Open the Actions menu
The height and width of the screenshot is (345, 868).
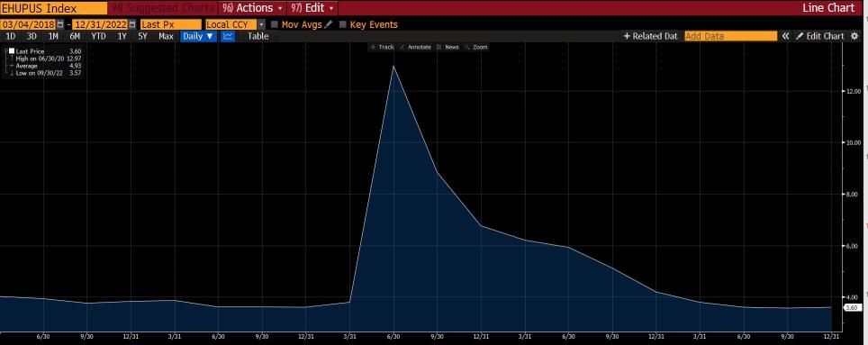click(252, 8)
